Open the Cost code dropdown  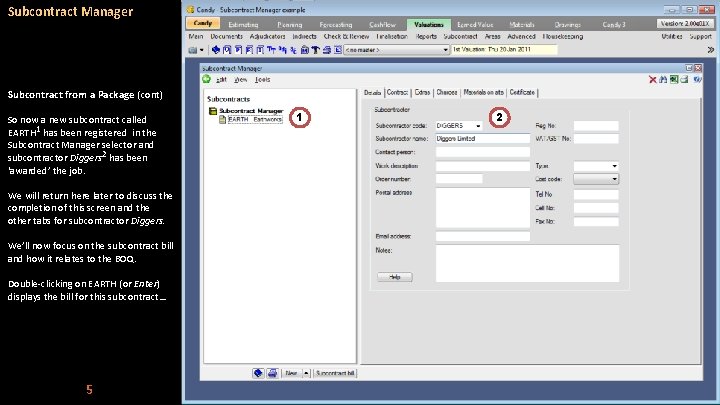coord(614,179)
